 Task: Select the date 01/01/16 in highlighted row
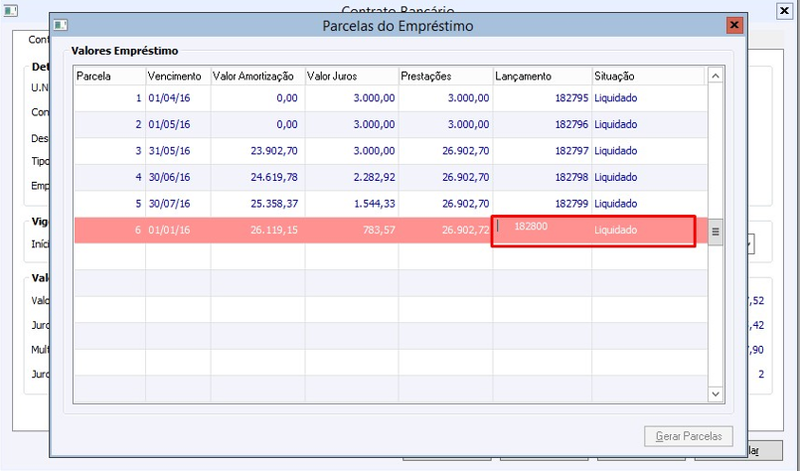(x=169, y=230)
